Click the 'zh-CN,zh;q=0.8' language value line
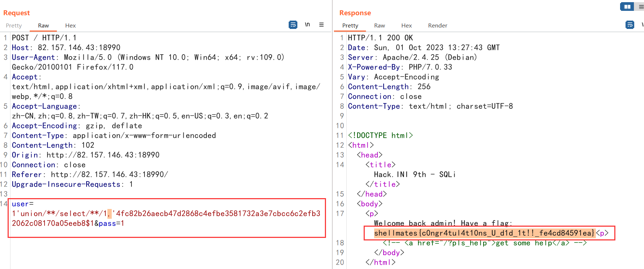This screenshot has width=644, height=269. point(140,116)
